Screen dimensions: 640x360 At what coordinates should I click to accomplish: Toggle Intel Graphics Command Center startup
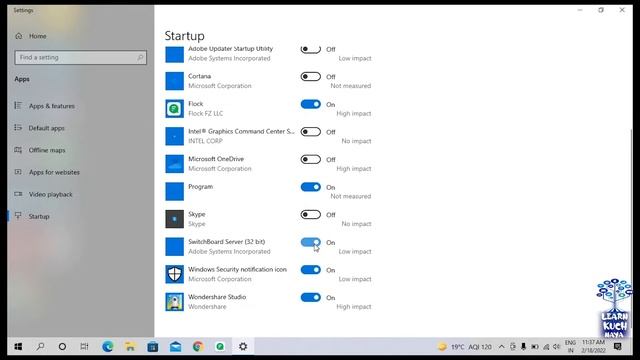pos(311,132)
